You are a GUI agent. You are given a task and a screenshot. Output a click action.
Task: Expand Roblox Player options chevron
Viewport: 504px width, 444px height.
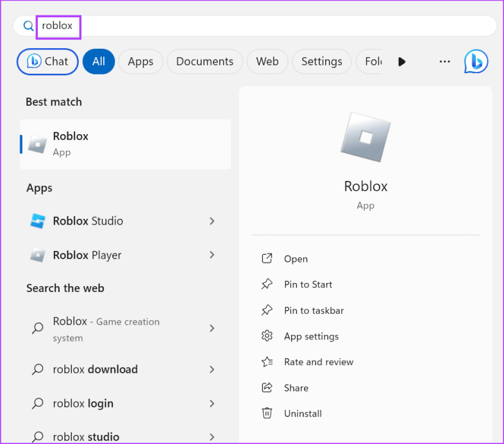212,255
